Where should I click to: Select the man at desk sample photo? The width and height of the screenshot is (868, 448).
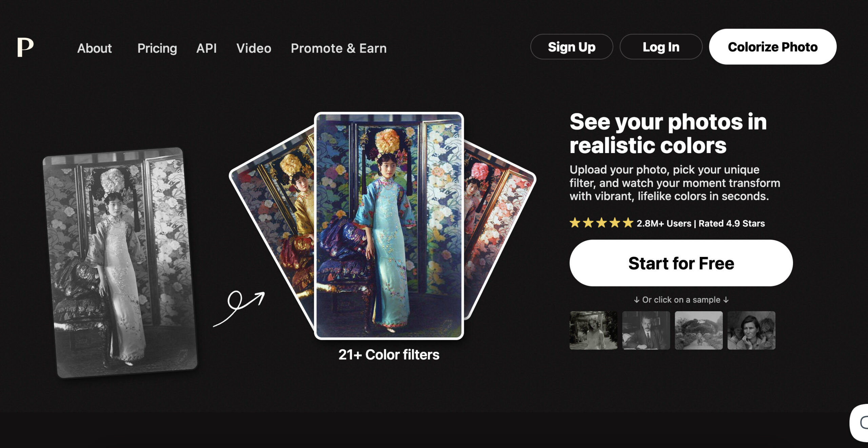[646, 330]
